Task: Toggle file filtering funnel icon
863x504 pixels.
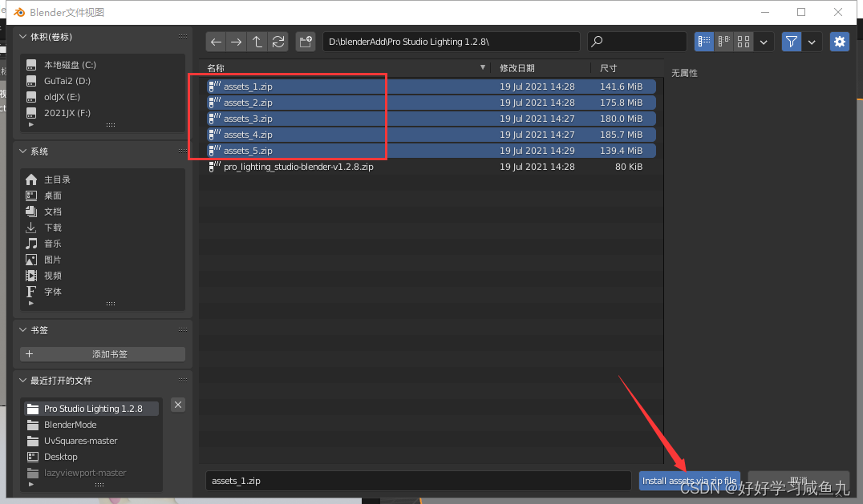Action: [x=792, y=42]
